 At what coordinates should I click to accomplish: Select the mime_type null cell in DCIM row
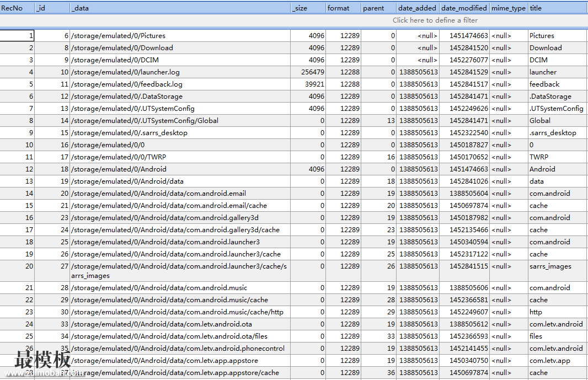509,60
